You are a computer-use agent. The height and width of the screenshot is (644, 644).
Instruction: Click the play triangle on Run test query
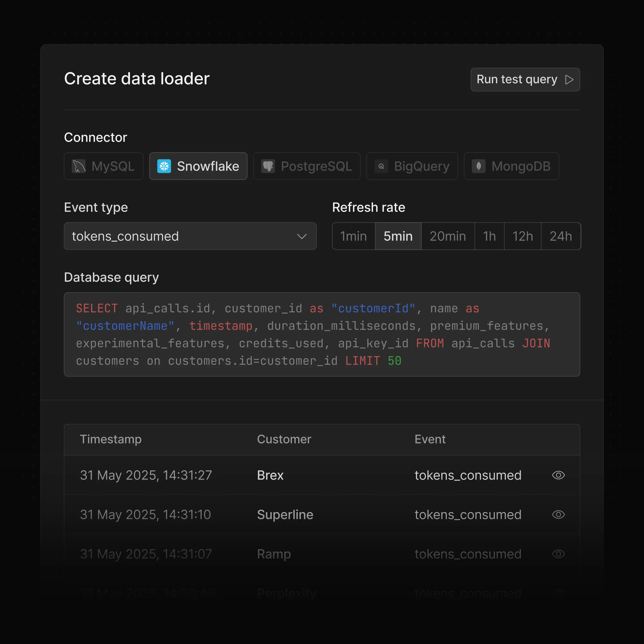(x=569, y=80)
